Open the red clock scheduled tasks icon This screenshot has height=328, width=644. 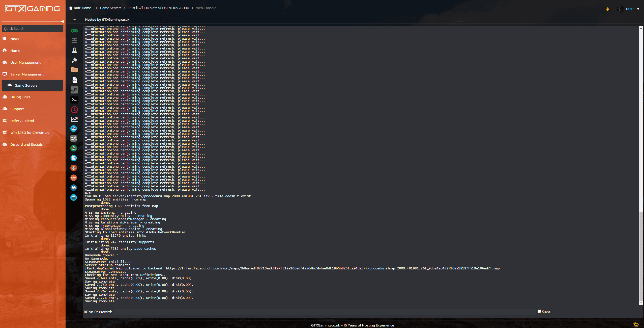74,110
